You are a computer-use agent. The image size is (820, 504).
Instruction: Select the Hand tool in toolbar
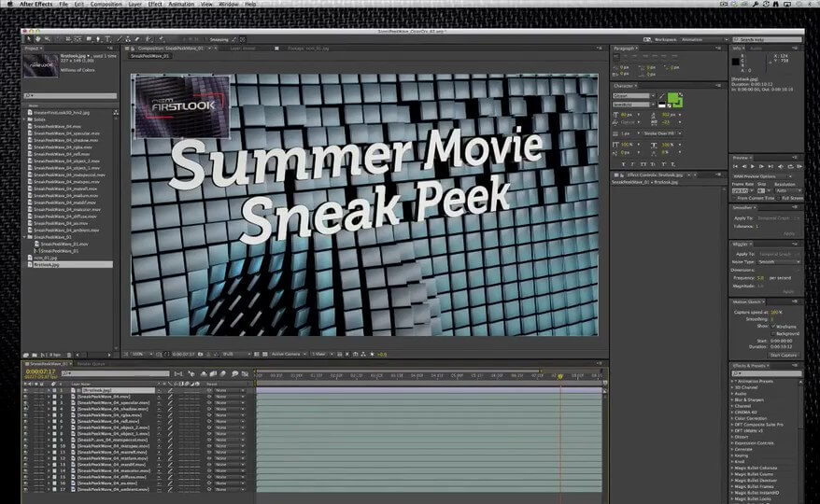coord(37,39)
